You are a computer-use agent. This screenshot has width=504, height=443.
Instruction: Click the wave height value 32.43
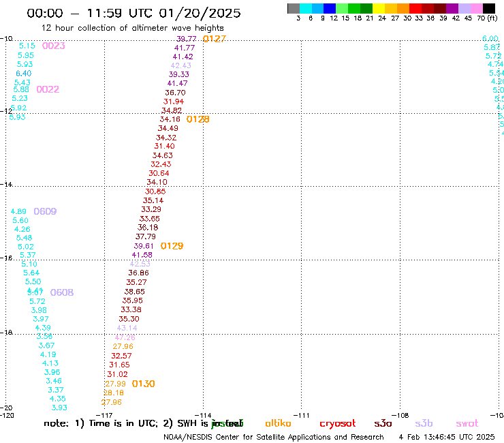coord(161,164)
